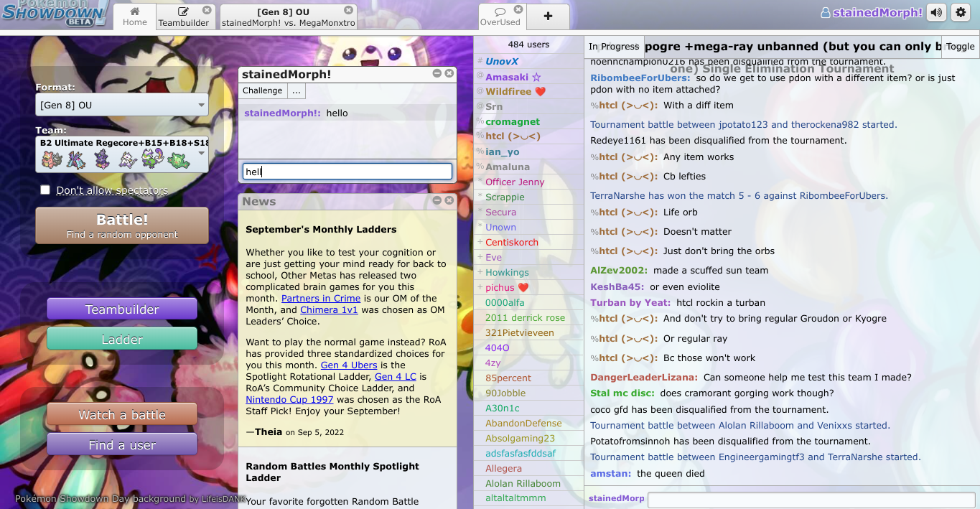Image resolution: width=980 pixels, height=509 pixels.
Task: Click the Ladder button
Action: pos(122,339)
